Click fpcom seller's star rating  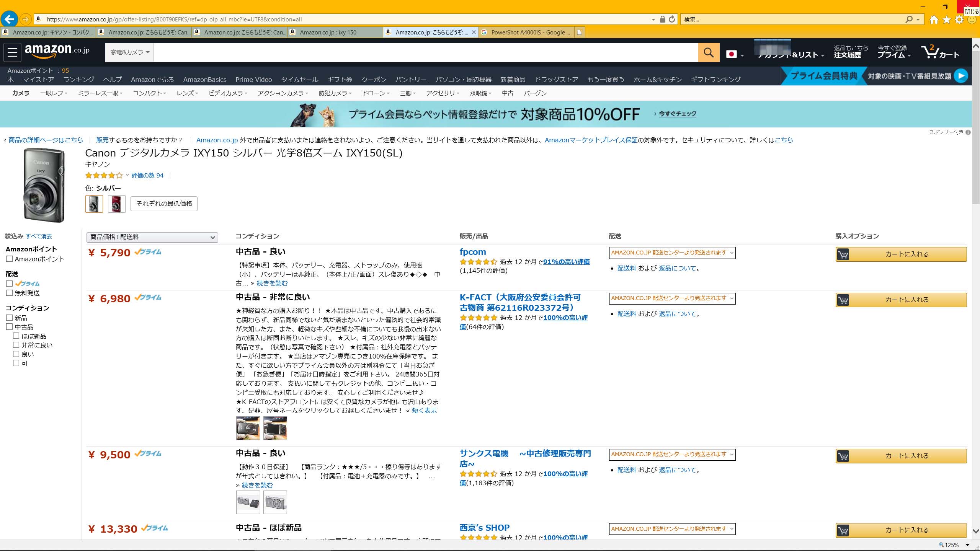click(478, 262)
